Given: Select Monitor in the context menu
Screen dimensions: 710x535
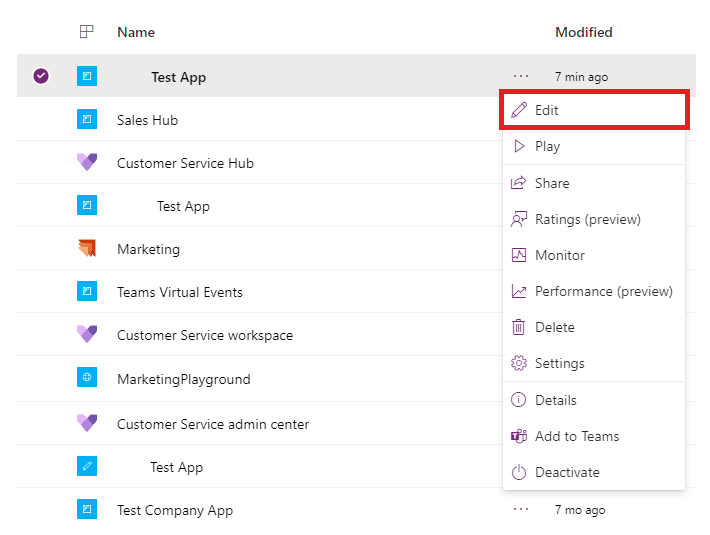Looking at the screenshot, I should point(594,255).
